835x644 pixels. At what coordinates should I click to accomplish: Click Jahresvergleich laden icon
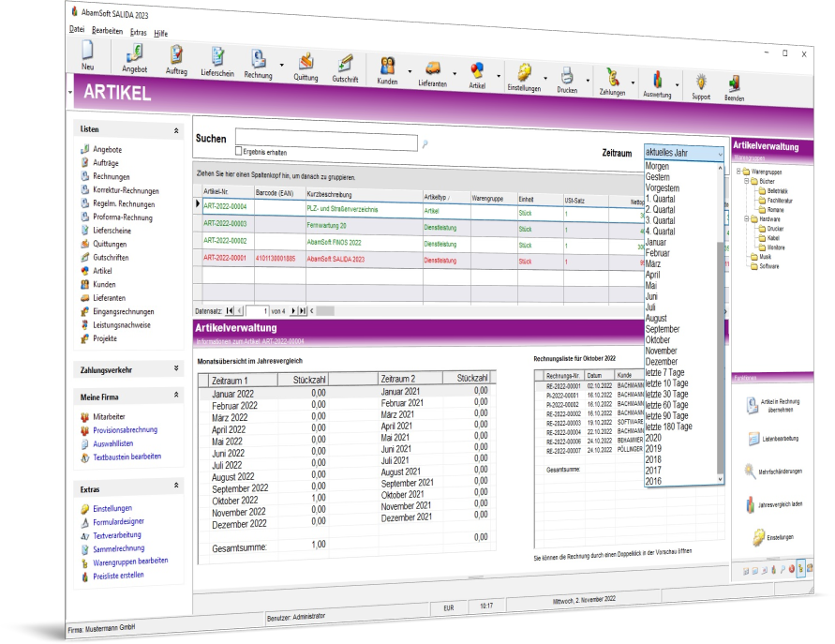pos(750,504)
